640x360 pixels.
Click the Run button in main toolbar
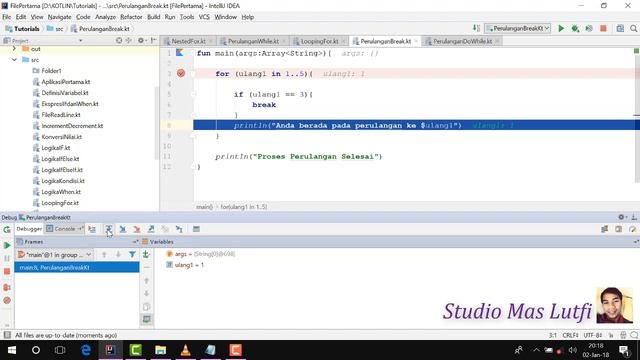point(561,28)
